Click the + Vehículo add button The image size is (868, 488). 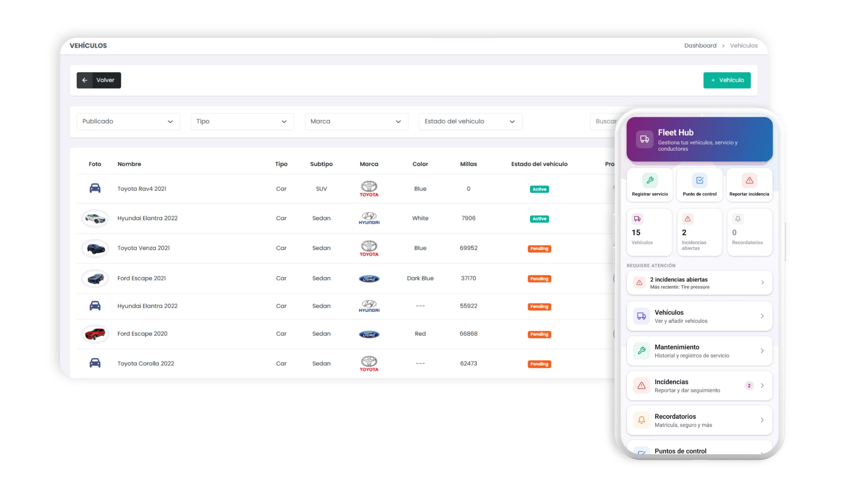coord(727,80)
